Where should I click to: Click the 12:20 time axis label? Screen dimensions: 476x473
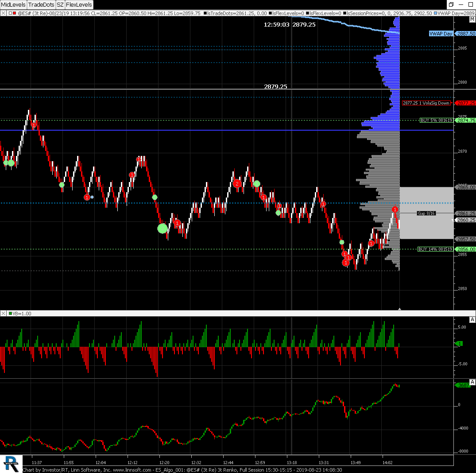[164, 462]
